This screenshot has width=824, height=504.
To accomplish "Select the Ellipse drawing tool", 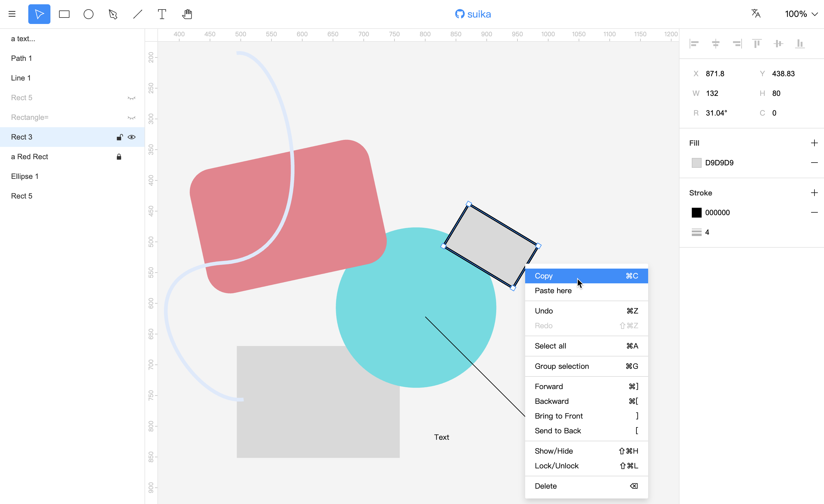I will (x=88, y=14).
